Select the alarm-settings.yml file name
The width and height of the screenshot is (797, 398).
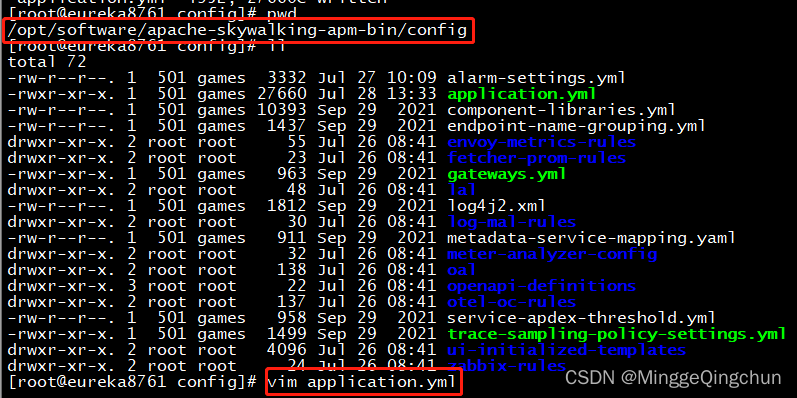point(536,78)
